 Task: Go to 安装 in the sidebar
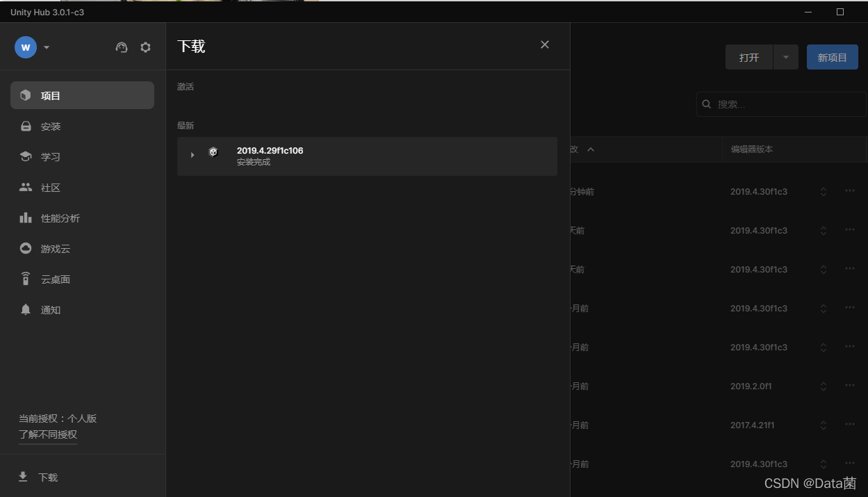(82, 126)
